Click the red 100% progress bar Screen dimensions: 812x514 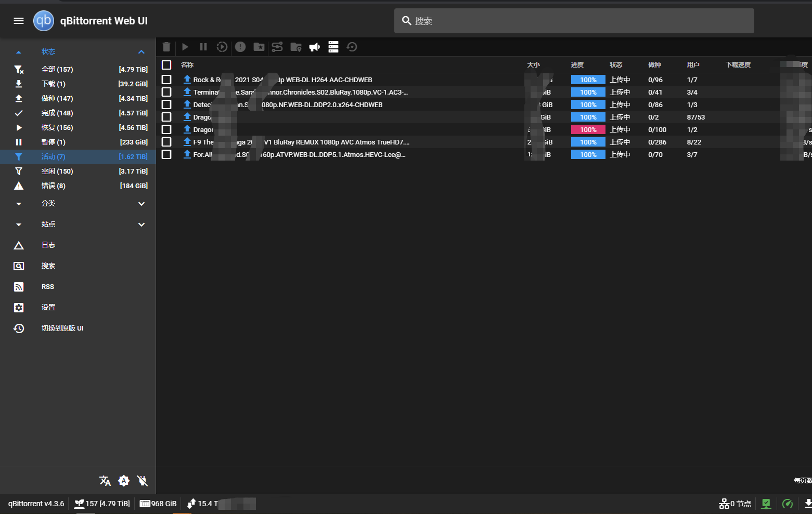[x=588, y=129]
